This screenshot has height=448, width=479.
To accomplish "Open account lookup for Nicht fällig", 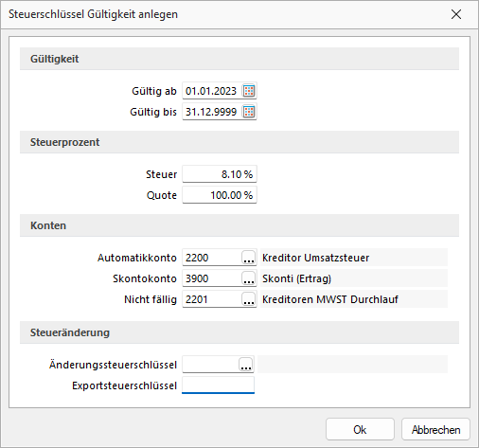I will click(249, 299).
